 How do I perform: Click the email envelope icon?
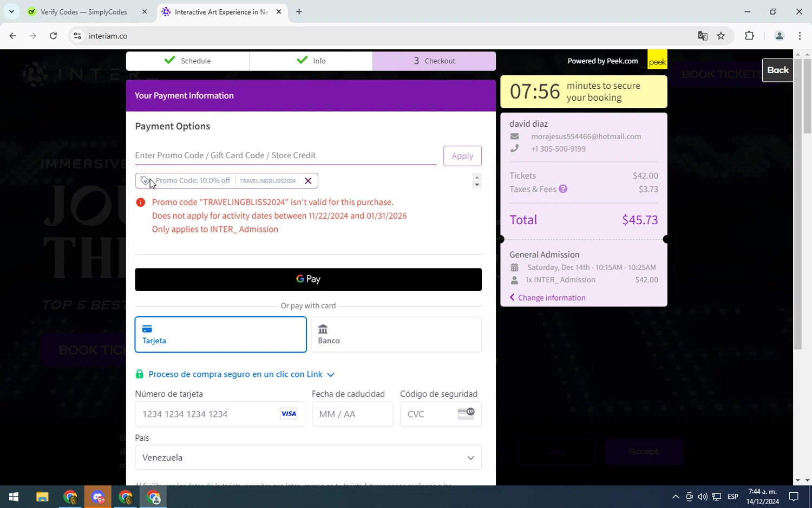click(514, 136)
